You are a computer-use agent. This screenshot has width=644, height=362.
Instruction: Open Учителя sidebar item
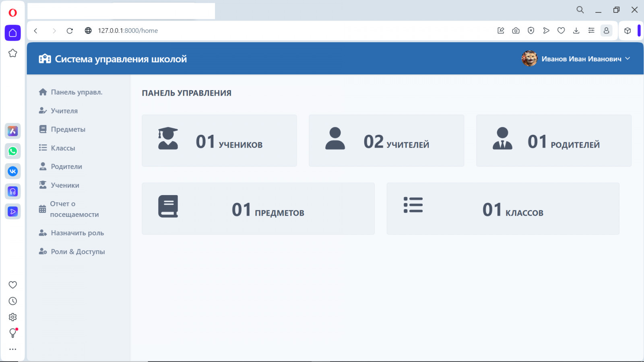pyautogui.click(x=58, y=111)
